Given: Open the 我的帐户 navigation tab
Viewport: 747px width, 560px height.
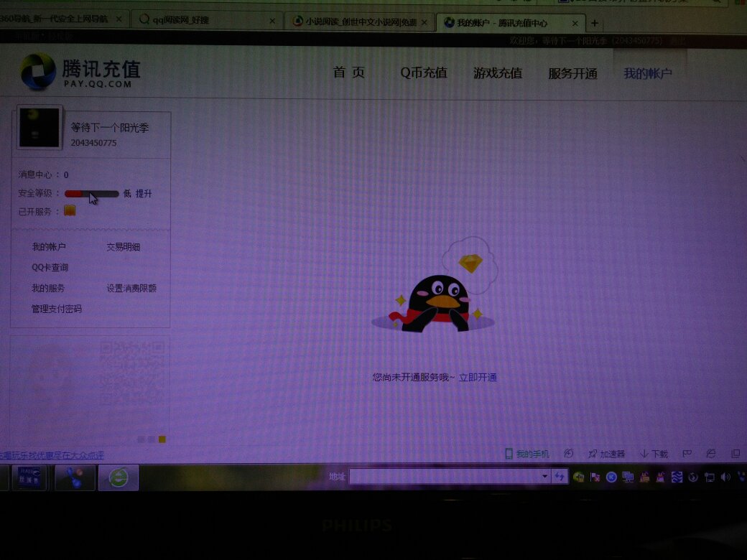Looking at the screenshot, I should click(x=647, y=74).
